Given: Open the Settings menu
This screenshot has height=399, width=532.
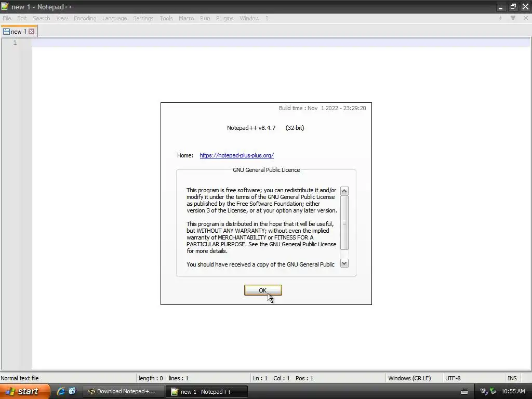Looking at the screenshot, I should (x=143, y=18).
